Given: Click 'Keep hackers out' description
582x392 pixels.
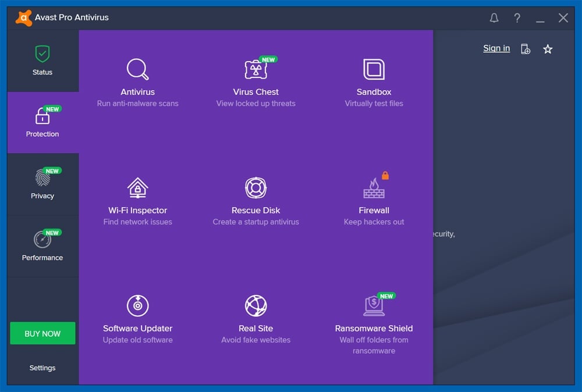Looking at the screenshot, I should (374, 222).
